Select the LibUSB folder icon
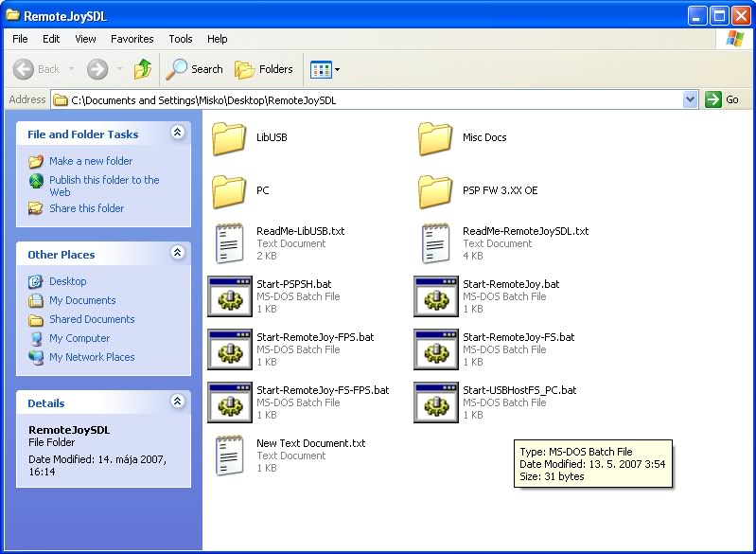The height and width of the screenshot is (554, 756). click(229, 138)
